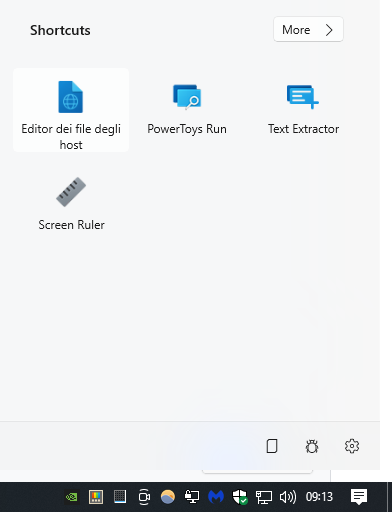392x512 pixels.
Task: Click the monitor with plug tray icon
Action: point(192,497)
